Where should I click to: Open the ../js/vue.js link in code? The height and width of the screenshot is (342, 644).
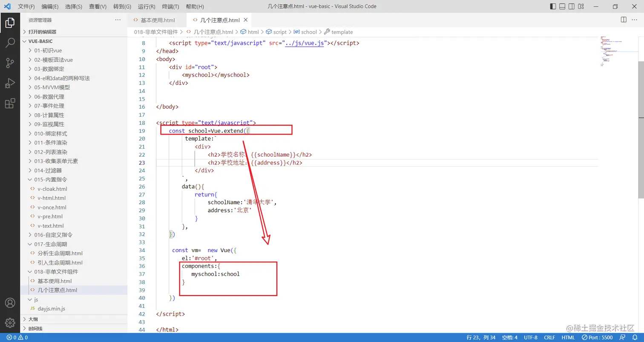305,43
